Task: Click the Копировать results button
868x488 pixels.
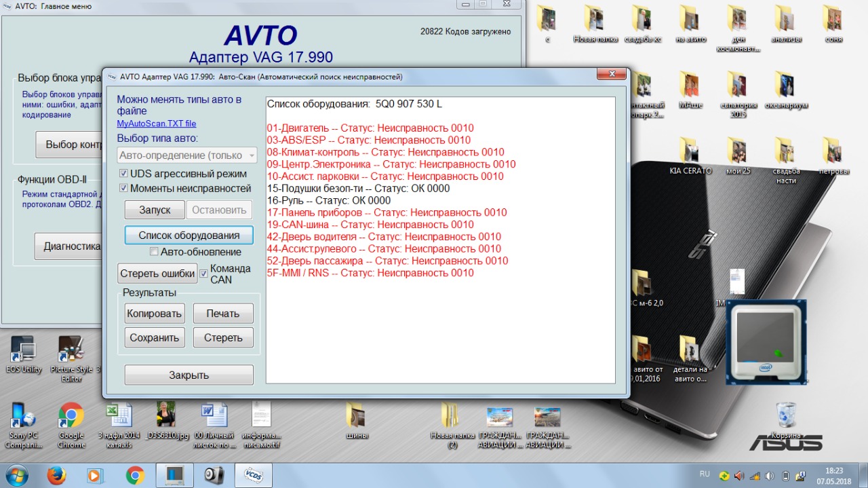Action: [x=155, y=314]
